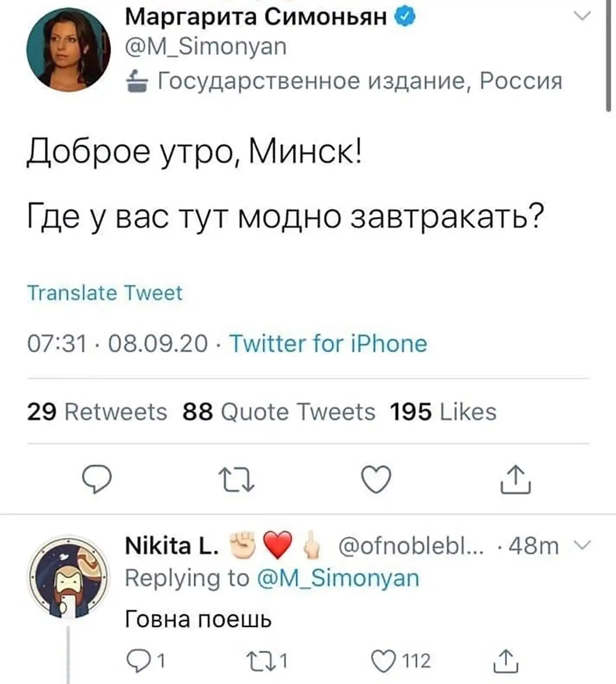Like the main tweet with heart icon

tap(376, 479)
